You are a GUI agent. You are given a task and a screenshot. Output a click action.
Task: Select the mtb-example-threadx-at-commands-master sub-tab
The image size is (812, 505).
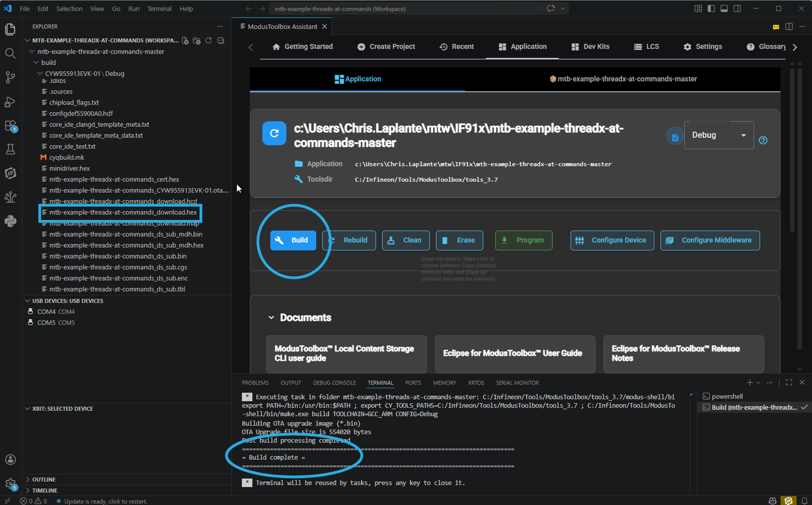click(x=623, y=79)
